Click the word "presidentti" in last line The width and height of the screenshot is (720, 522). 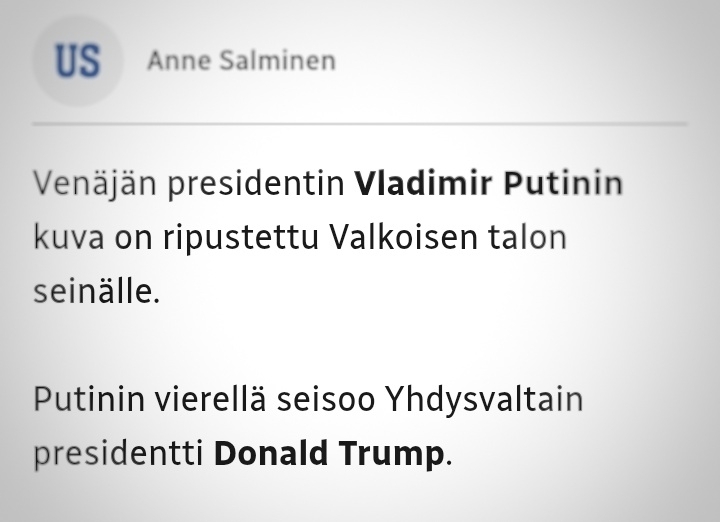coord(118,453)
